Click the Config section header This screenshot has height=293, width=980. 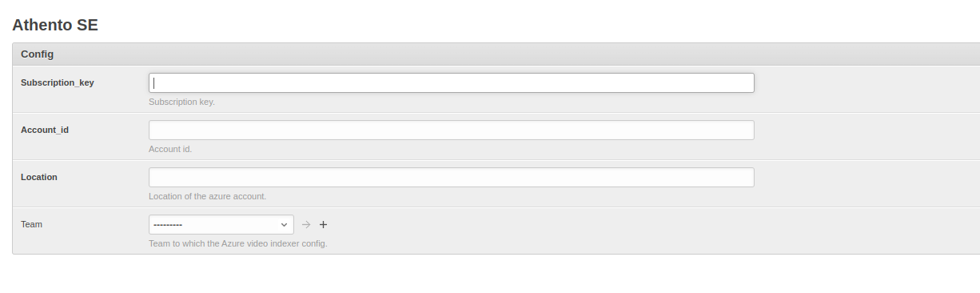(x=37, y=54)
